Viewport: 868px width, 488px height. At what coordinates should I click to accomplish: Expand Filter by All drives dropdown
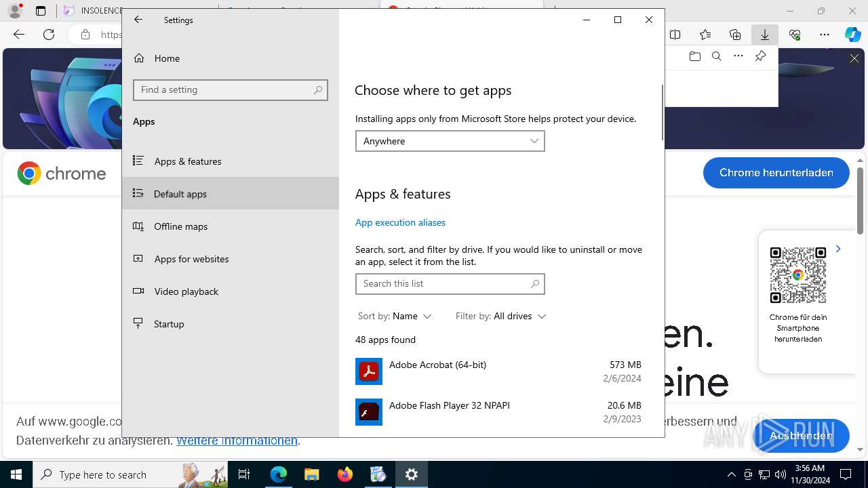tap(500, 316)
